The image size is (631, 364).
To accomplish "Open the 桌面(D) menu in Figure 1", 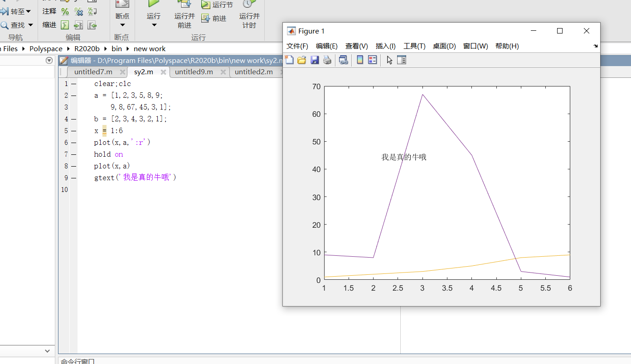I will (x=444, y=46).
